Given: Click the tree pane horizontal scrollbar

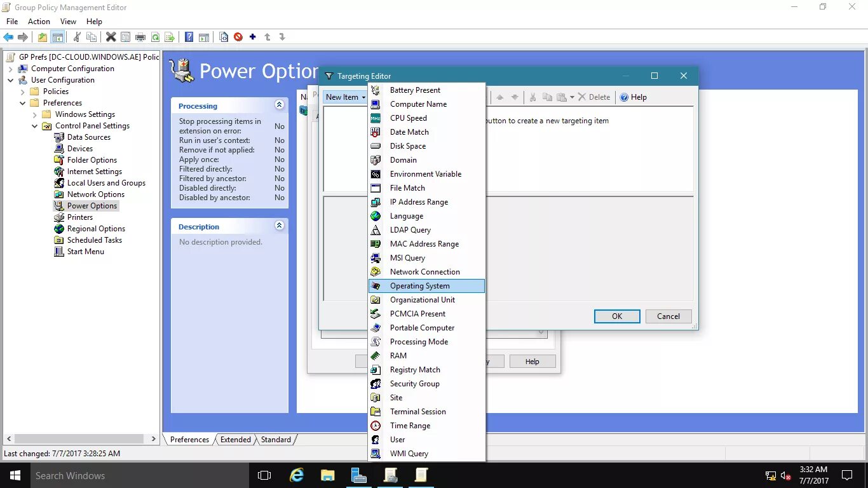Looking at the screenshot, I should (80, 439).
